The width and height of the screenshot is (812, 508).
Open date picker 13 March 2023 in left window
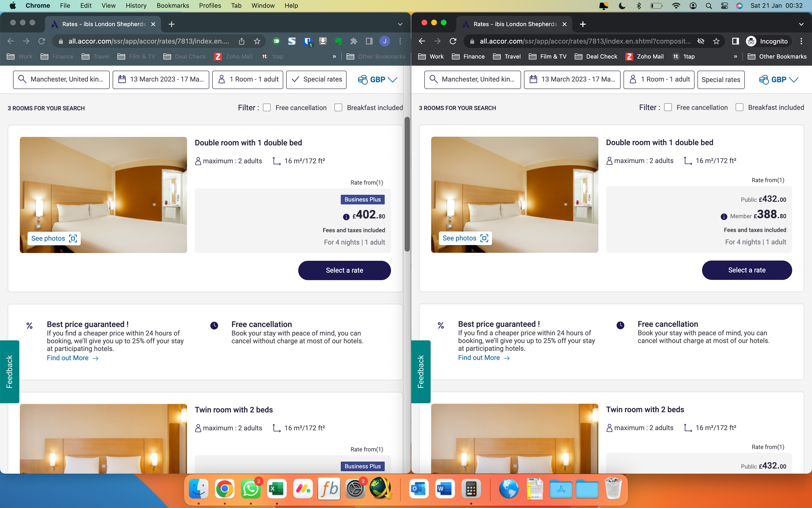pos(161,79)
